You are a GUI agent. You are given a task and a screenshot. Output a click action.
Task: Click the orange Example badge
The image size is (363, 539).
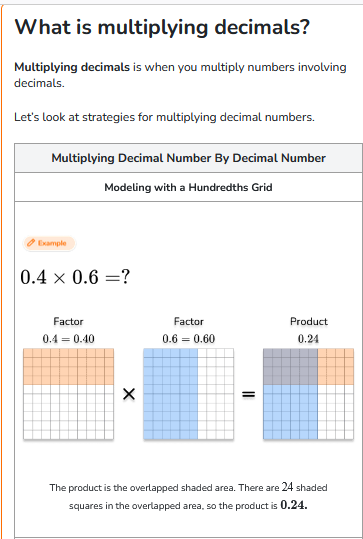pos(49,243)
